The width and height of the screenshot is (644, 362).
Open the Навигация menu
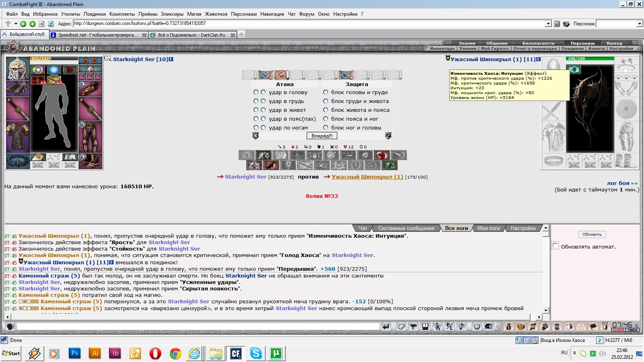point(272,14)
